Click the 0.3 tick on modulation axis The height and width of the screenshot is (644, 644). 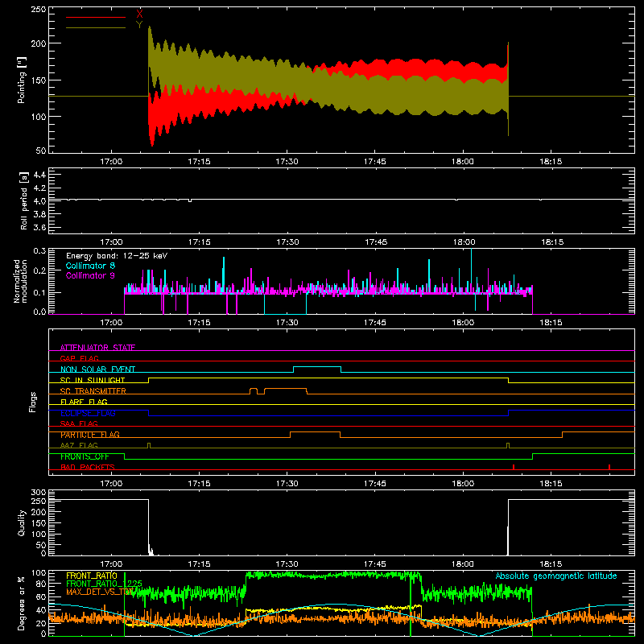(x=39, y=250)
